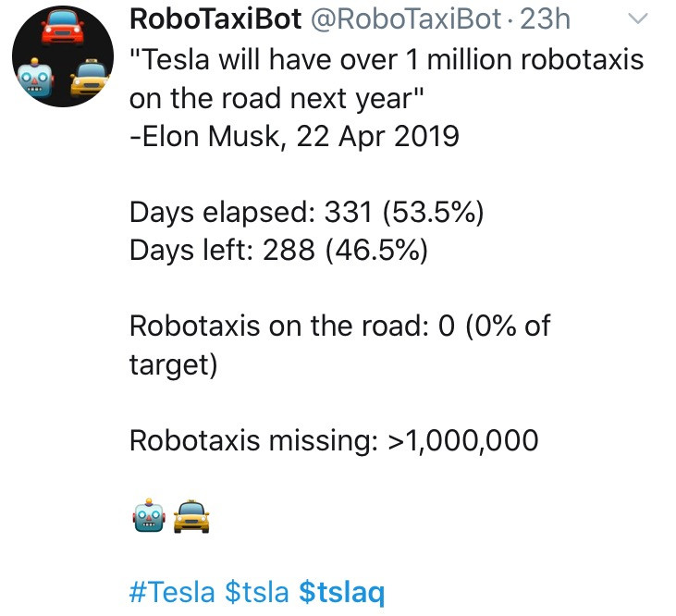This screenshot has width=676, height=616.
Task: Click the robot face in the avatar
Action: pos(35,78)
